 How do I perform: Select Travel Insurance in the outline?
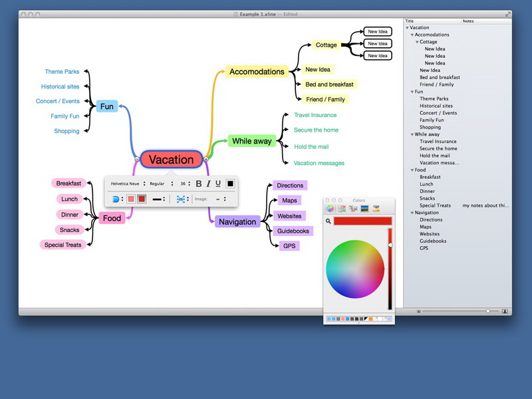pyautogui.click(x=438, y=141)
